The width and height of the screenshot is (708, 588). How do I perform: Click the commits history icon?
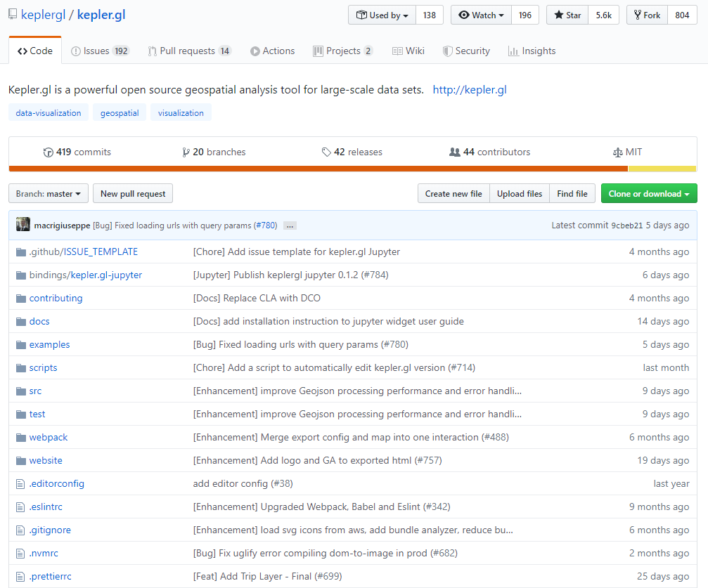49,152
